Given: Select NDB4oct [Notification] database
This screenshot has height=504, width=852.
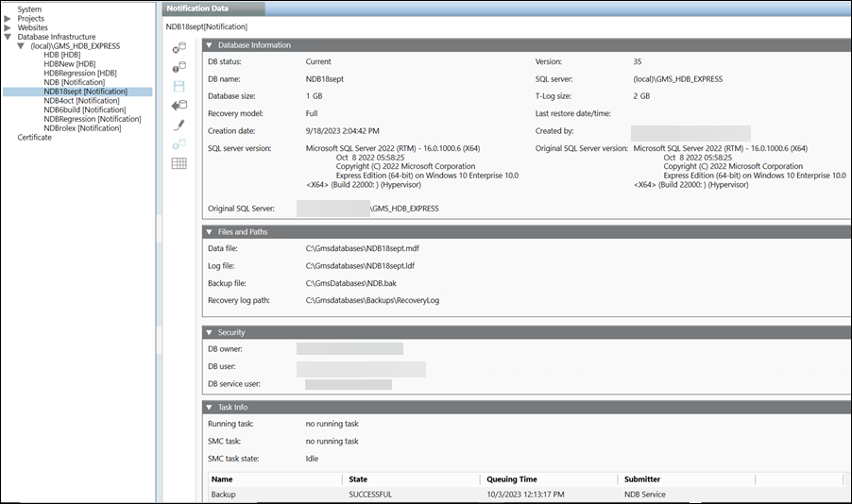Looking at the screenshot, I should (81, 101).
